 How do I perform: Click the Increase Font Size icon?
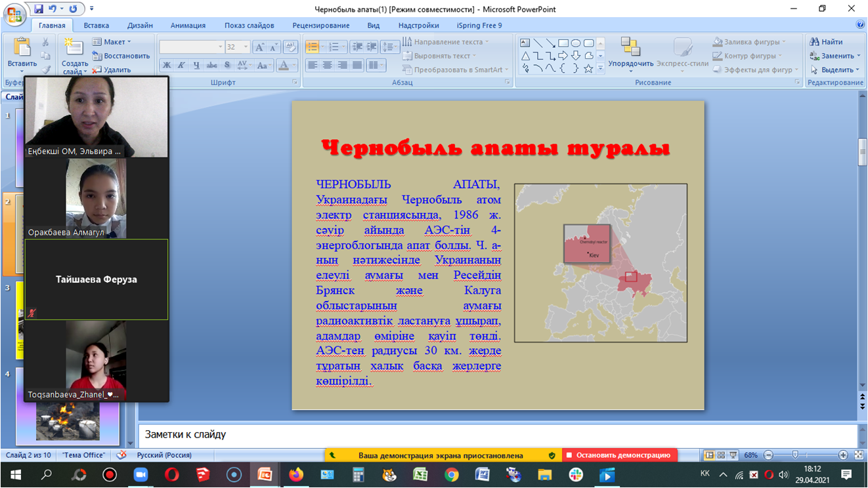pos(260,47)
